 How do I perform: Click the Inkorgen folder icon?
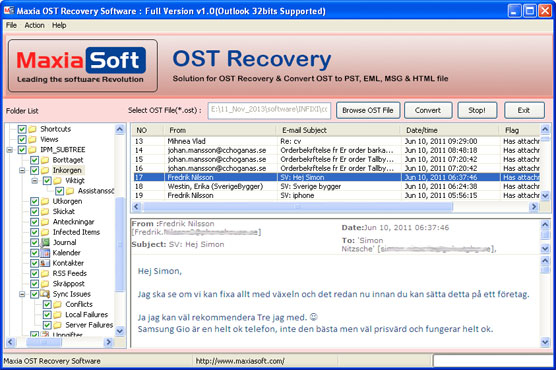coord(45,170)
